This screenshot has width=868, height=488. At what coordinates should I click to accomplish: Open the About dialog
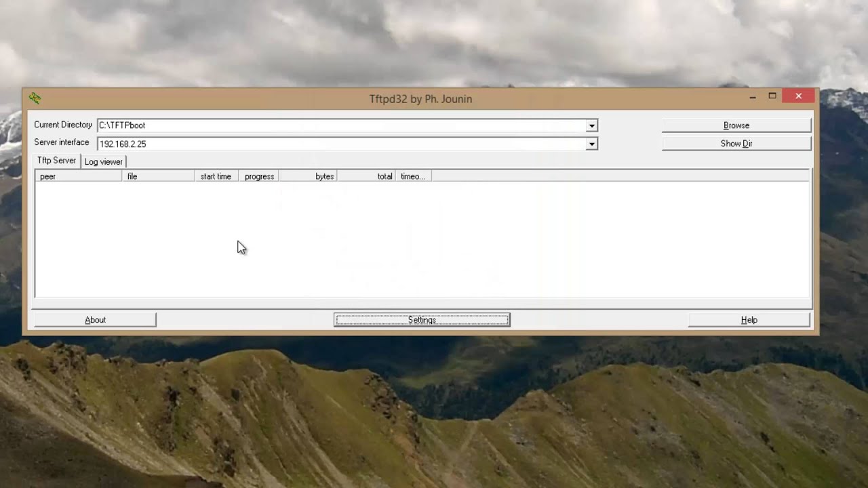point(95,320)
